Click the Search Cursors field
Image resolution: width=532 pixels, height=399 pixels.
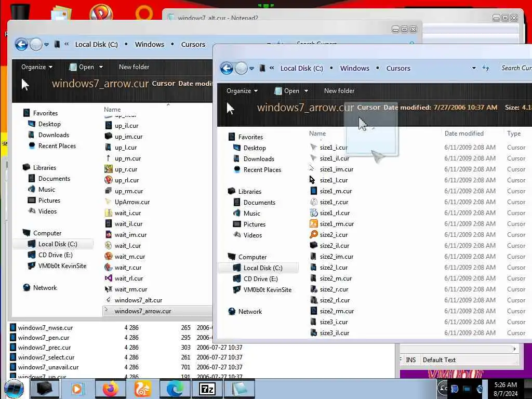point(516,68)
